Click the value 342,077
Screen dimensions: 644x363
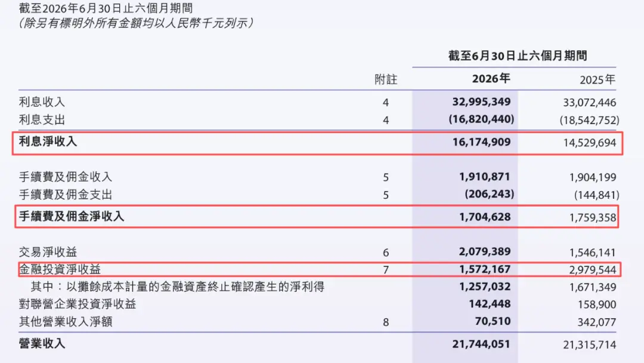pyautogui.click(x=597, y=322)
